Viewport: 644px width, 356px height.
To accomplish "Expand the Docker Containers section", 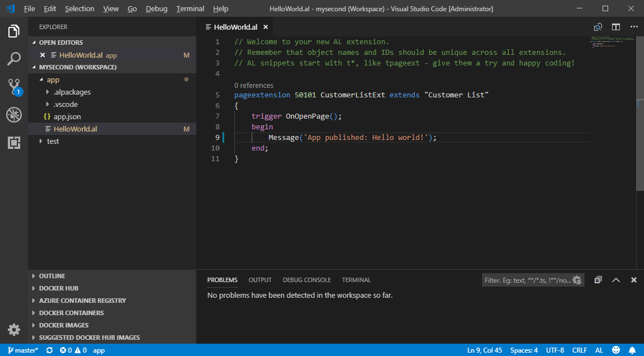I will click(71, 313).
